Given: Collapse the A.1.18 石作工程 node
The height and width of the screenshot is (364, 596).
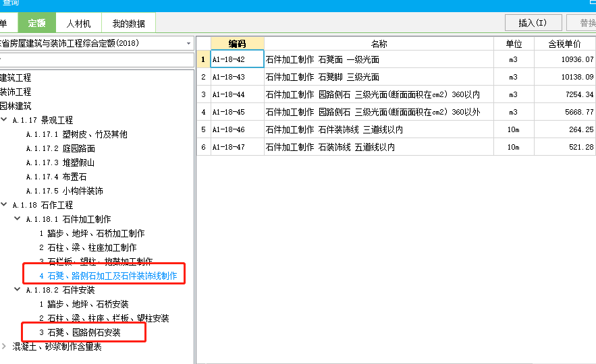Looking at the screenshot, I should click(4, 205).
